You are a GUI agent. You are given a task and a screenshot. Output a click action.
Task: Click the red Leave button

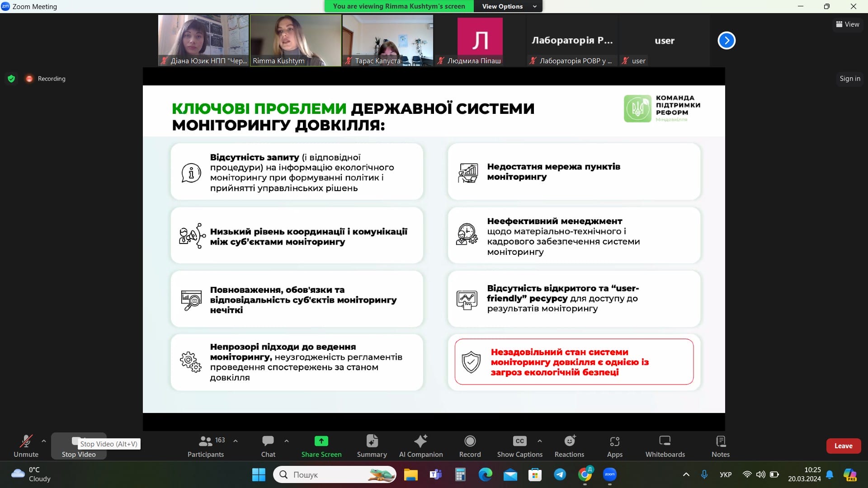click(843, 446)
